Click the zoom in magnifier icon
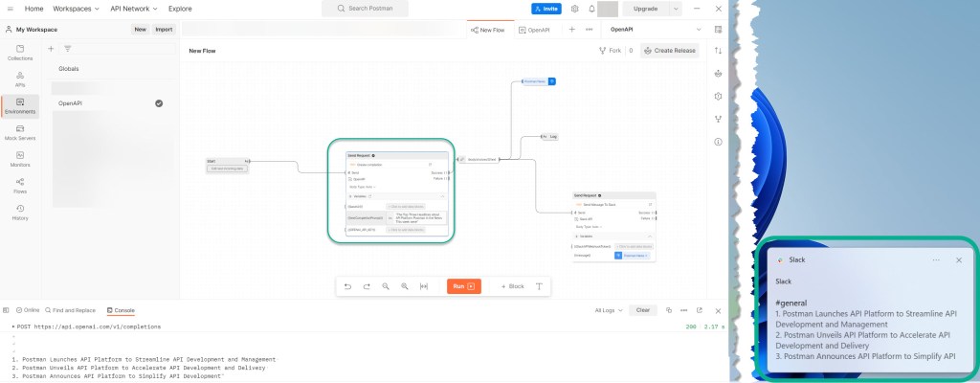 point(405,286)
